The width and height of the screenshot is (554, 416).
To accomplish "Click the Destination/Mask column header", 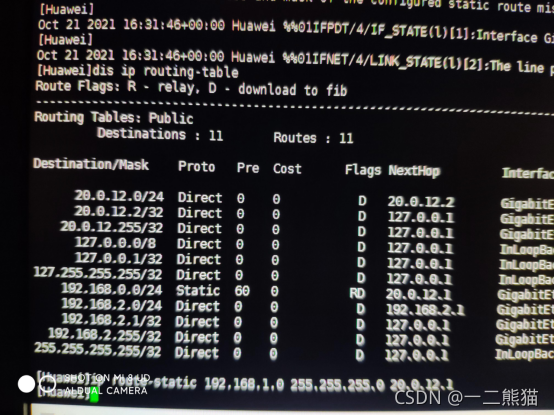I will (x=91, y=164).
